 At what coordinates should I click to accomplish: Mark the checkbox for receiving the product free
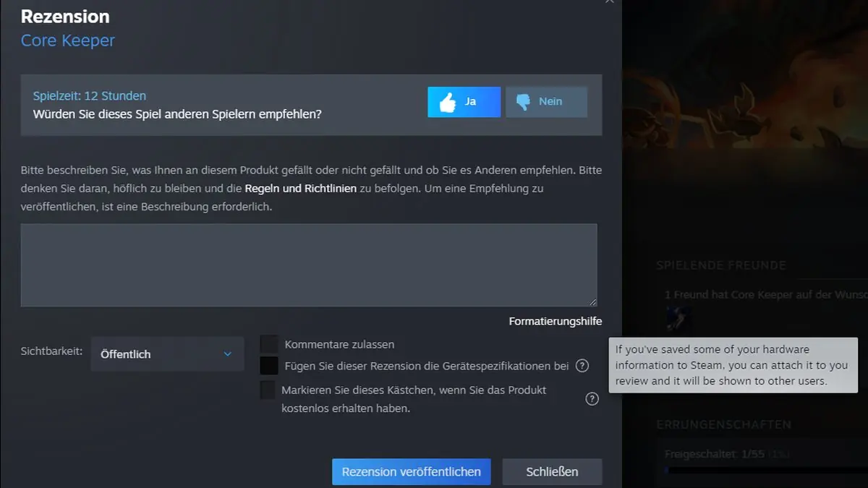click(269, 390)
